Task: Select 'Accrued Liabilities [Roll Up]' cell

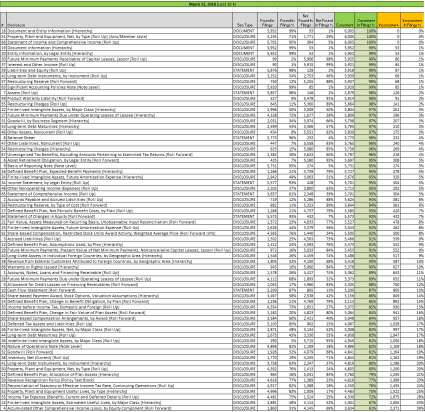Action: coord(119,239)
